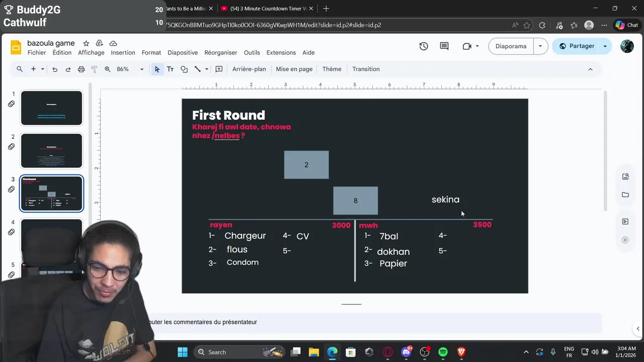The height and width of the screenshot is (362, 644).
Task: Open a new browser tab
Action: click(326, 9)
